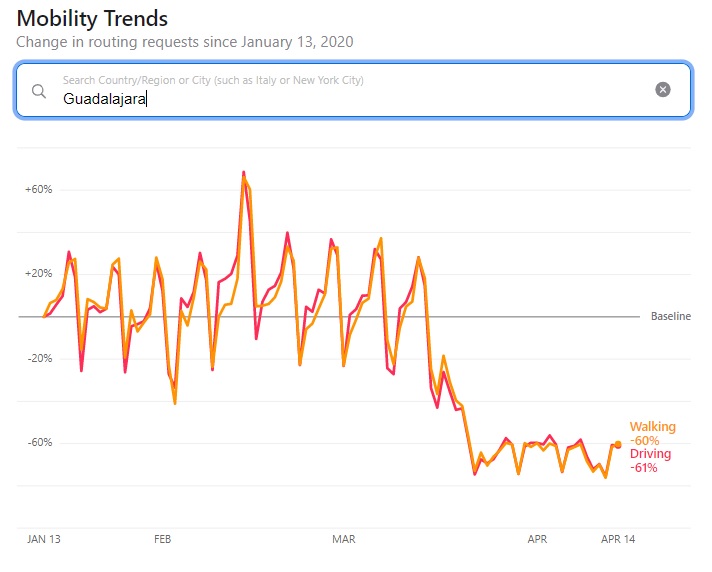Click the Baseline label on chart
The height and width of the screenshot is (572, 712).
(670, 317)
